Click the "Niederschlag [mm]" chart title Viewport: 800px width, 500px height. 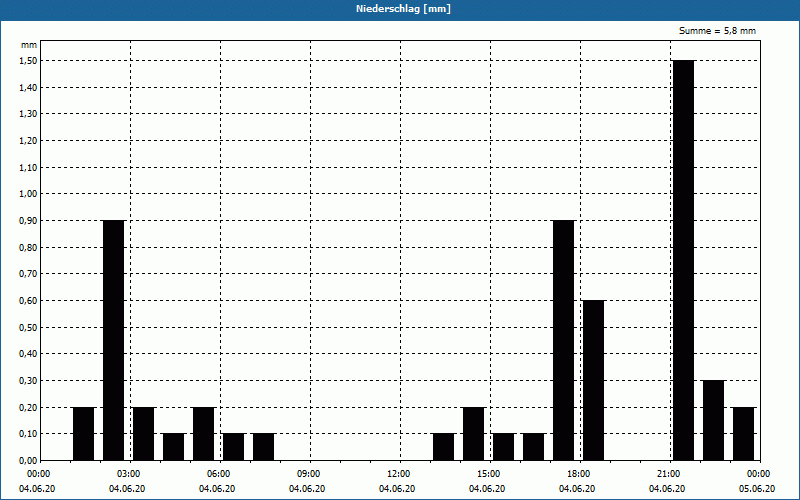[403, 9]
